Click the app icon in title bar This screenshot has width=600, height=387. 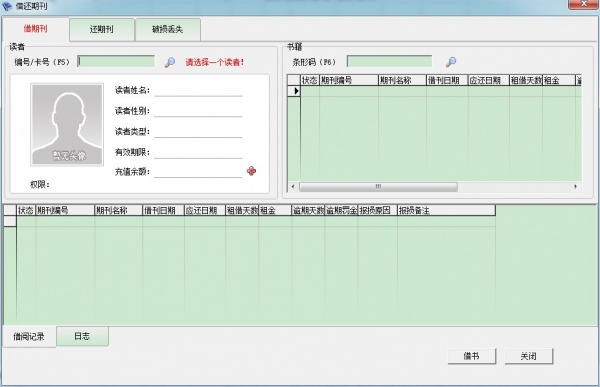click(7, 6)
